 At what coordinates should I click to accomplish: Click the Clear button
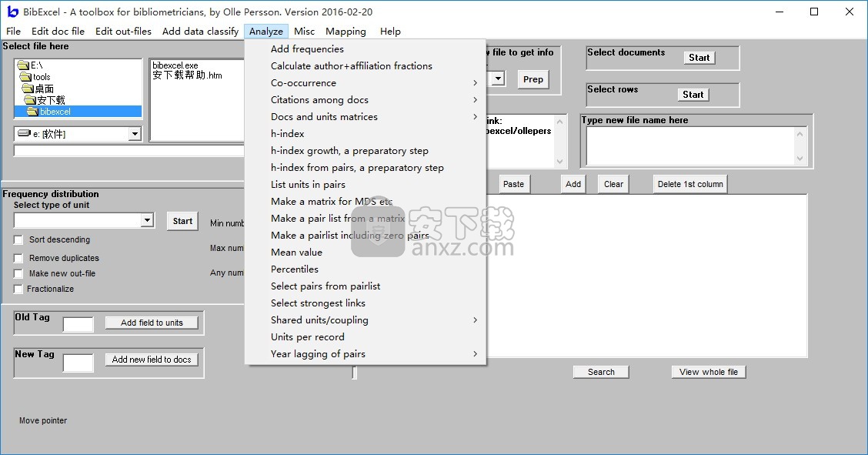pos(613,184)
